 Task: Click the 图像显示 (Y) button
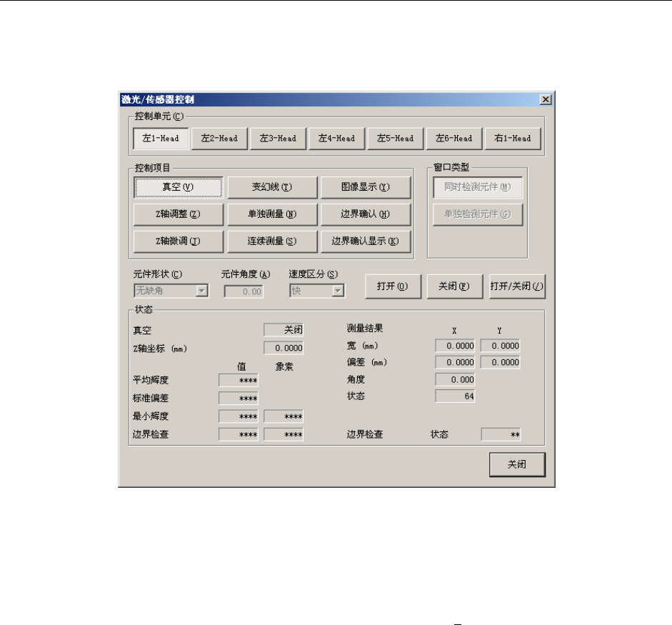[x=366, y=187]
